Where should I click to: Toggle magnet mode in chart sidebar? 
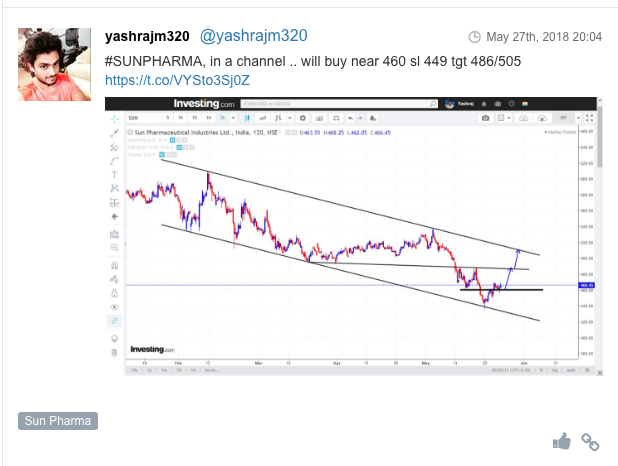(114, 265)
